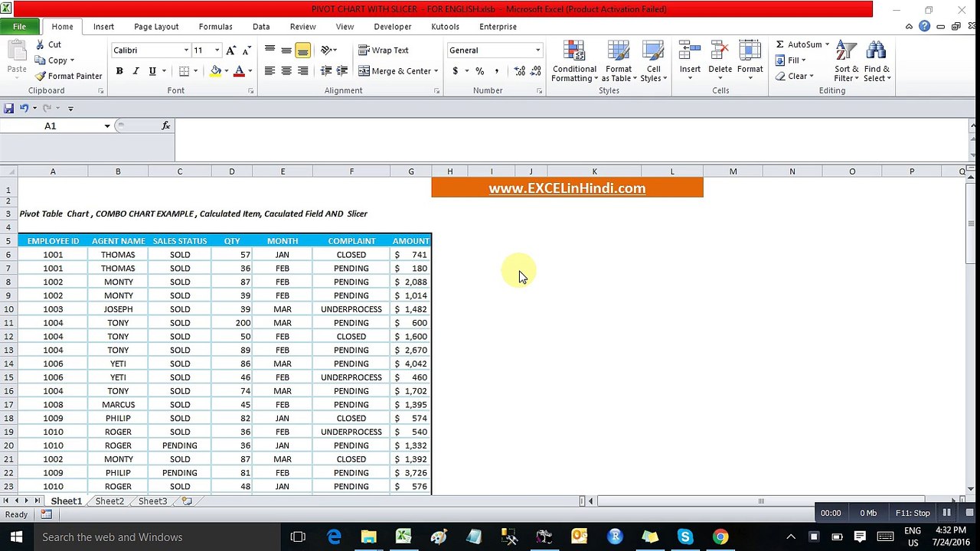The height and width of the screenshot is (551, 980).
Task: Click the Save icon in quick access toolbar
Action: pyautogui.click(x=8, y=108)
